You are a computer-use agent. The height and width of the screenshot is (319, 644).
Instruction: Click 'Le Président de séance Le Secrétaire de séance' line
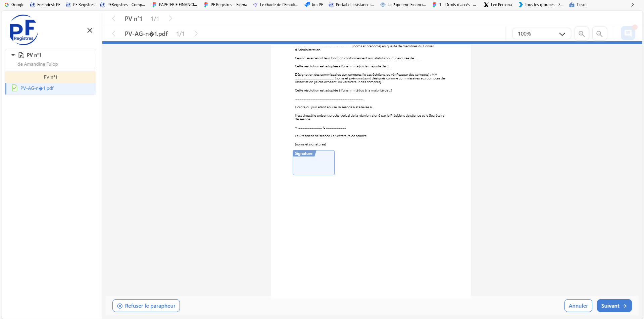pyautogui.click(x=331, y=136)
